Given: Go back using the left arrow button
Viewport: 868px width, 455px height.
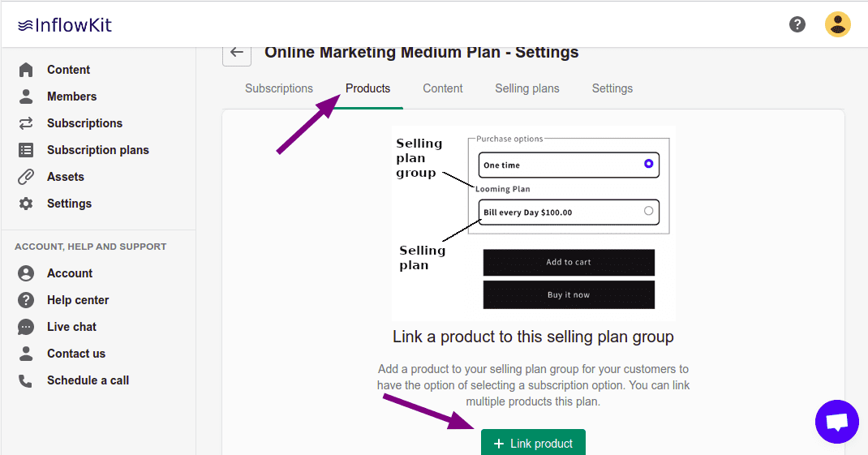Looking at the screenshot, I should coord(236,53).
